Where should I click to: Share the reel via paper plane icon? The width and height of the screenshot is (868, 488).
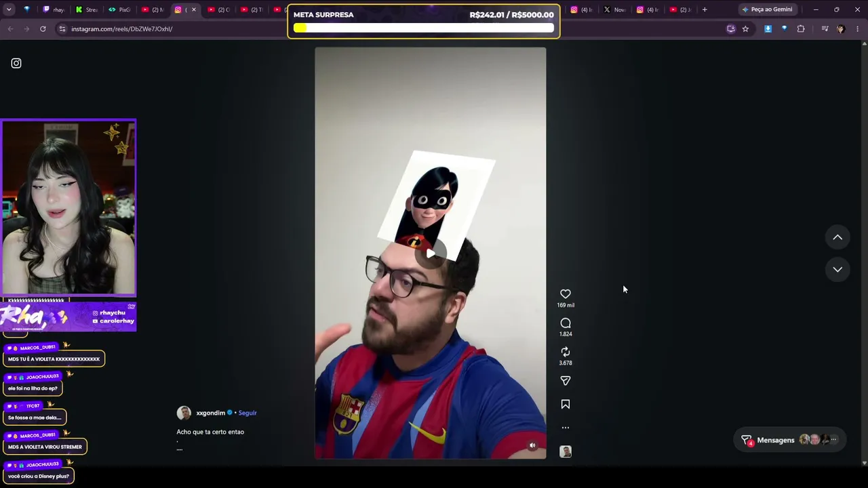point(566,381)
